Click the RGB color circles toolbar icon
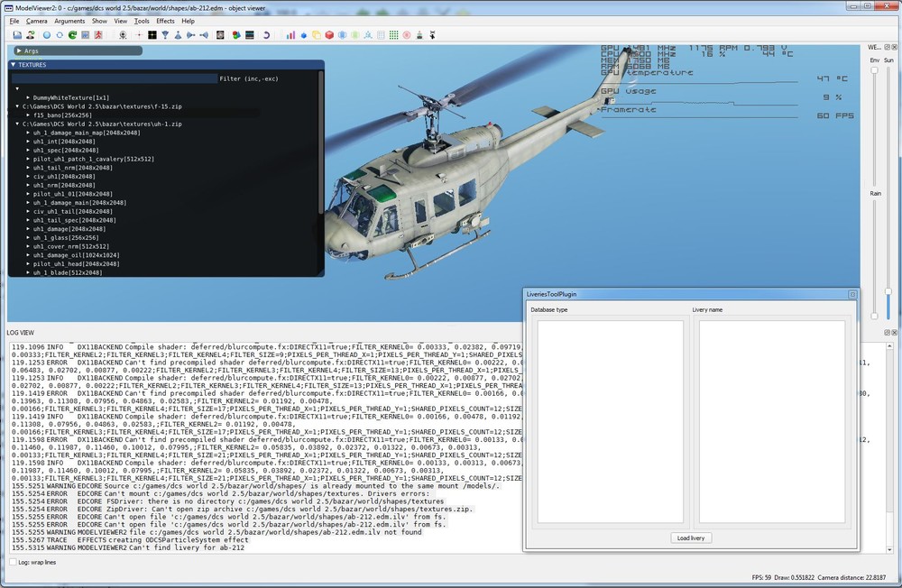This screenshot has height=588, width=902. click(x=235, y=35)
